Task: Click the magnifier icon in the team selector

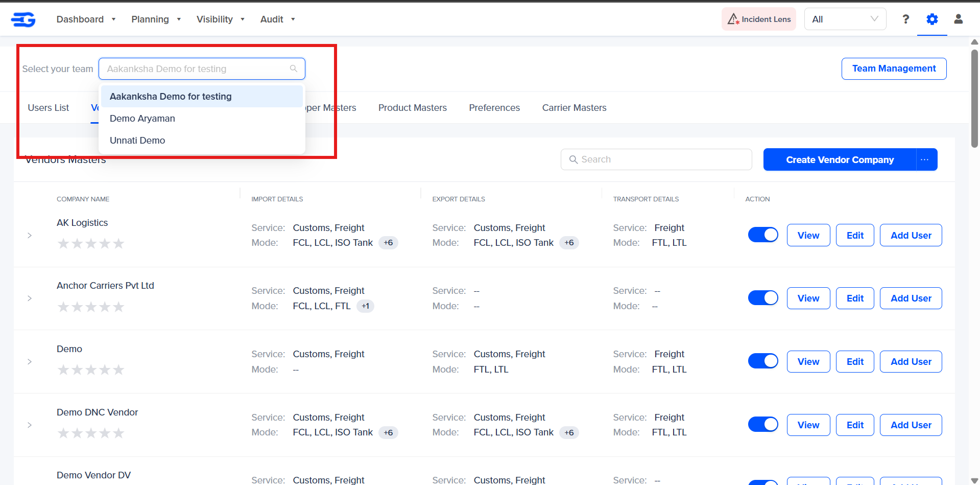Action: [x=294, y=68]
